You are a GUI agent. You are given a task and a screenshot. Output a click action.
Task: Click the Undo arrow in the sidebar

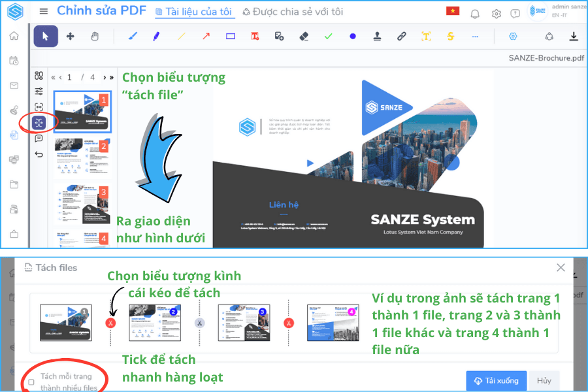(39, 154)
